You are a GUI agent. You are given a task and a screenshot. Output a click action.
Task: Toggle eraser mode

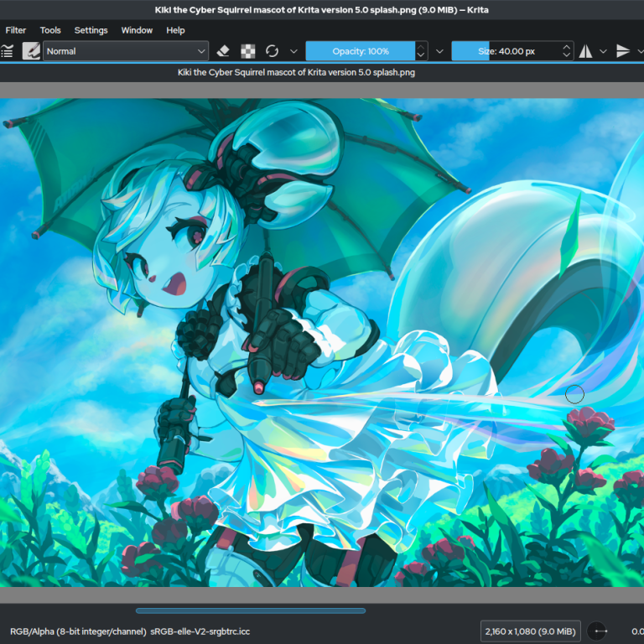click(223, 51)
